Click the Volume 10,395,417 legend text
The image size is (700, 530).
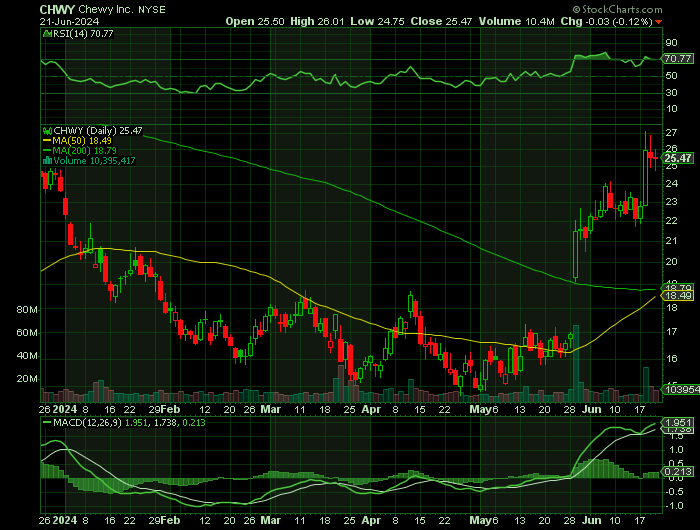tap(94, 161)
